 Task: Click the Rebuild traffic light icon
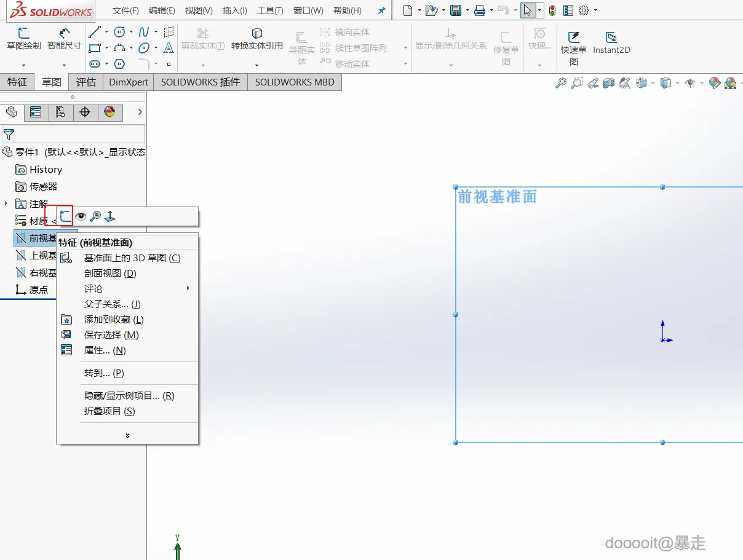(x=552, y=10)
